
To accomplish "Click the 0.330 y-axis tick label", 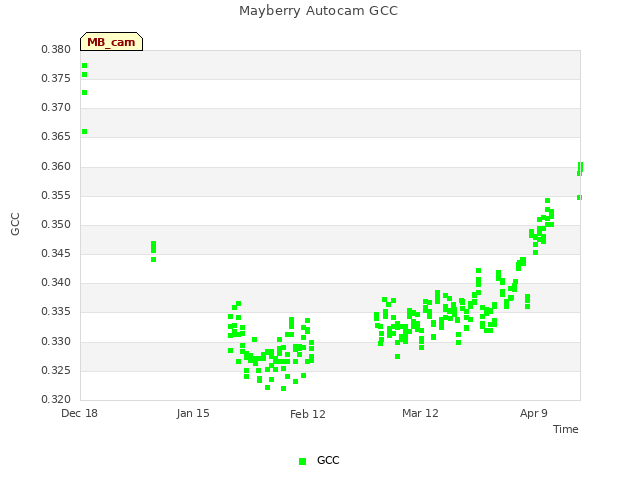I will pyautogui.click(x=56, y=342).
